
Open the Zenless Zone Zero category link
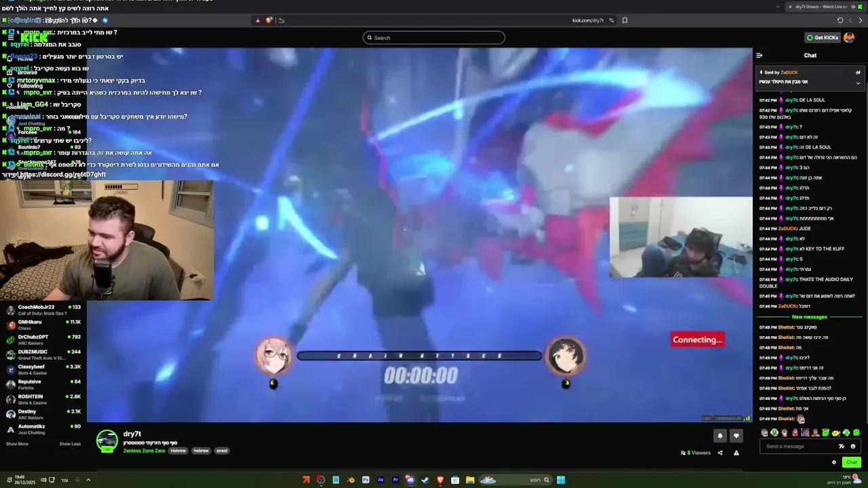(144, 451)
